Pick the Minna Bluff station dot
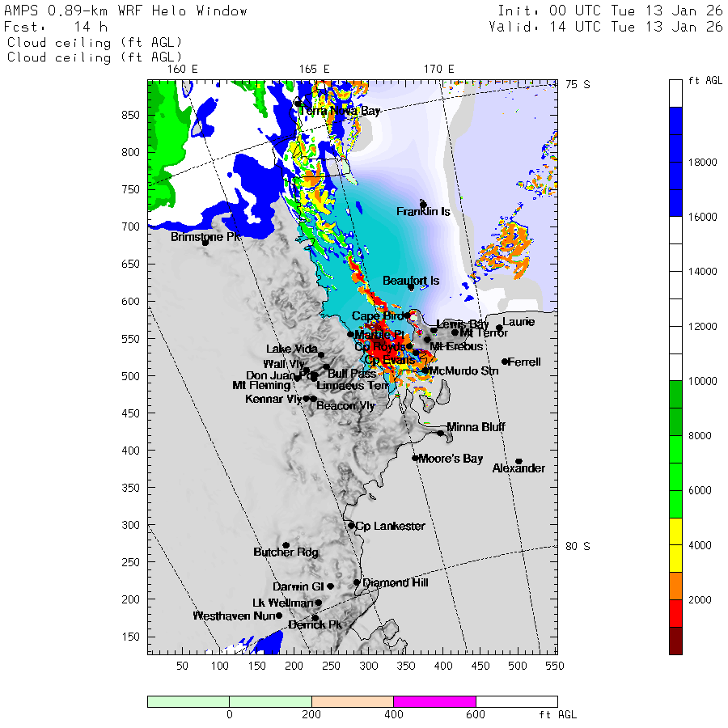 [441, 433]
